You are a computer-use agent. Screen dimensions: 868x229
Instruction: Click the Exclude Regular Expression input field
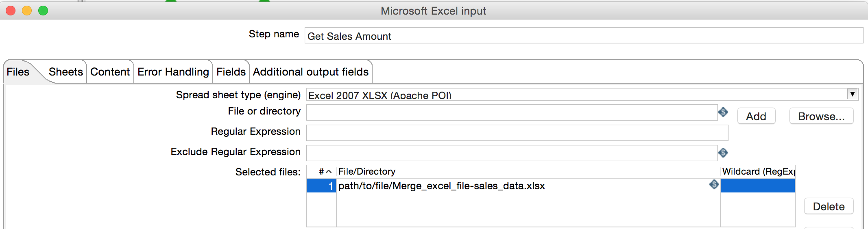tap(511, 153)
